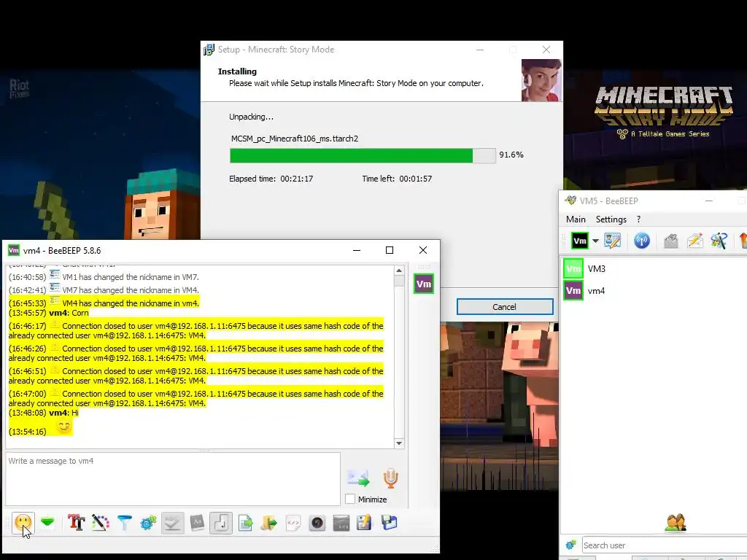Click the vm4 avatar beside the chat log

tap(424, 284)
